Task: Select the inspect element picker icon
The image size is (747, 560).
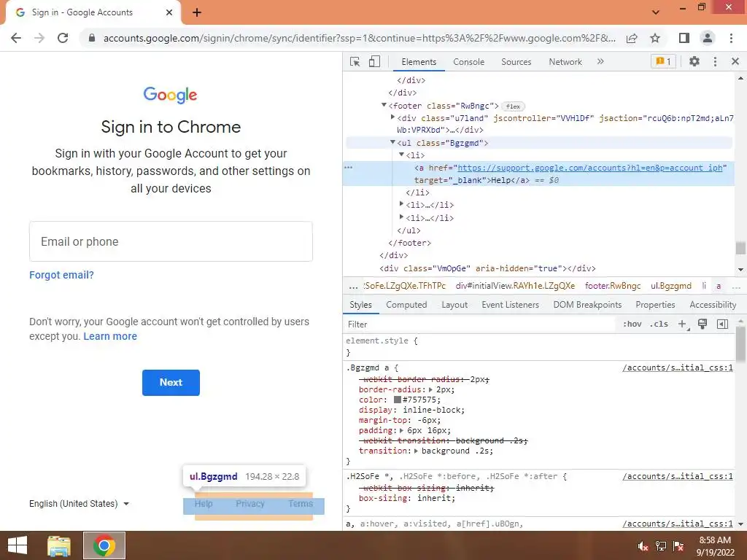Action: click(x=355, y=62)
